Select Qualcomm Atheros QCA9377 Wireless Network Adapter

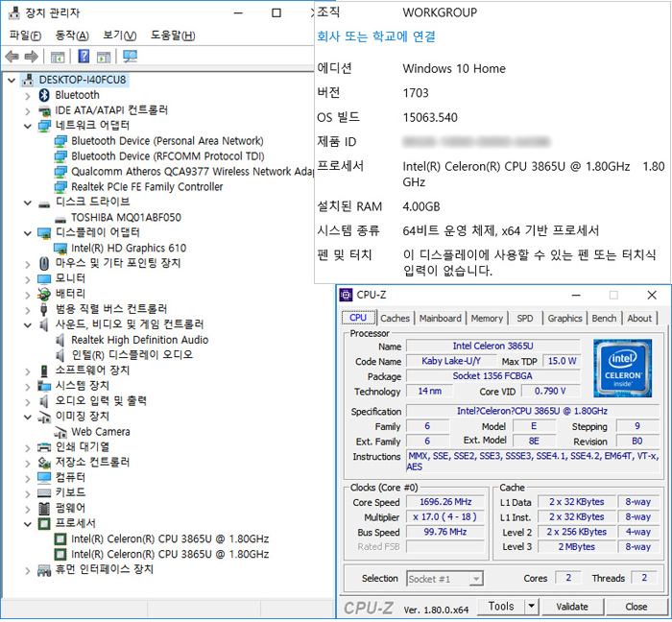pyautogui.click(x=192, y=172)
